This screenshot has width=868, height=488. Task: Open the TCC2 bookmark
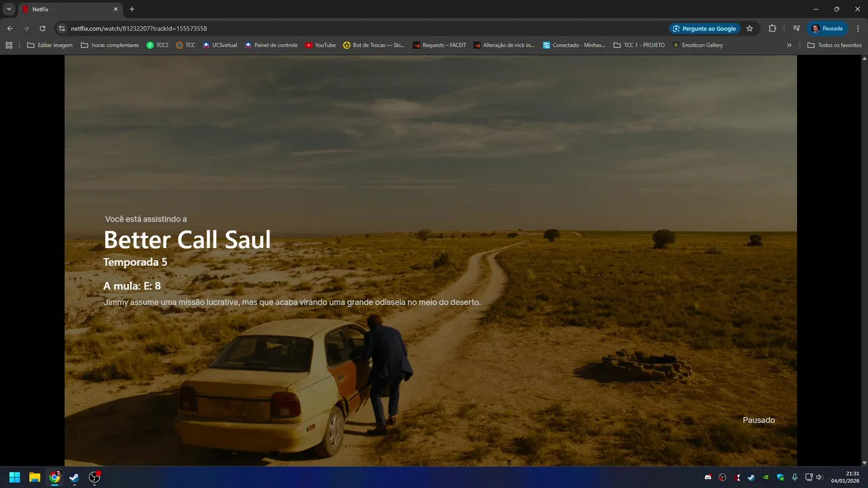[x=157, y=45]
